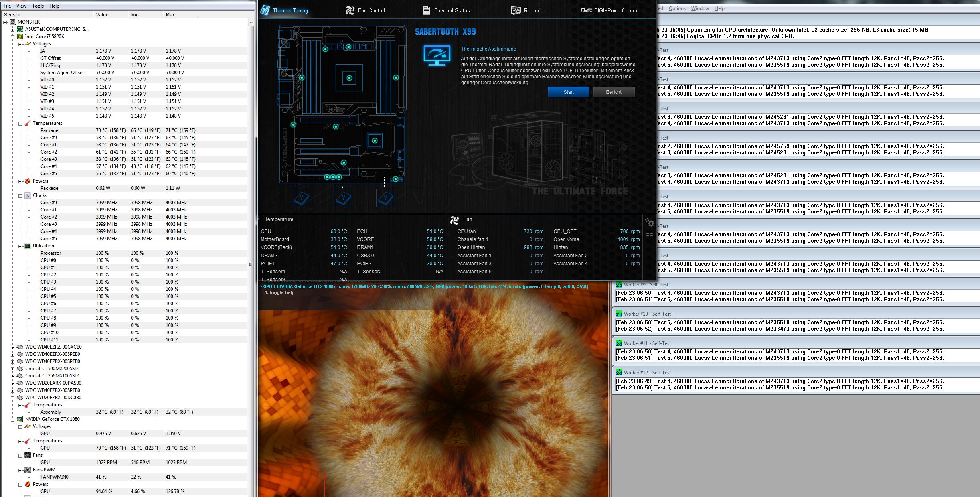Open Thermal Radar settings gear icon
980x497 pixels.
[650, 222]
